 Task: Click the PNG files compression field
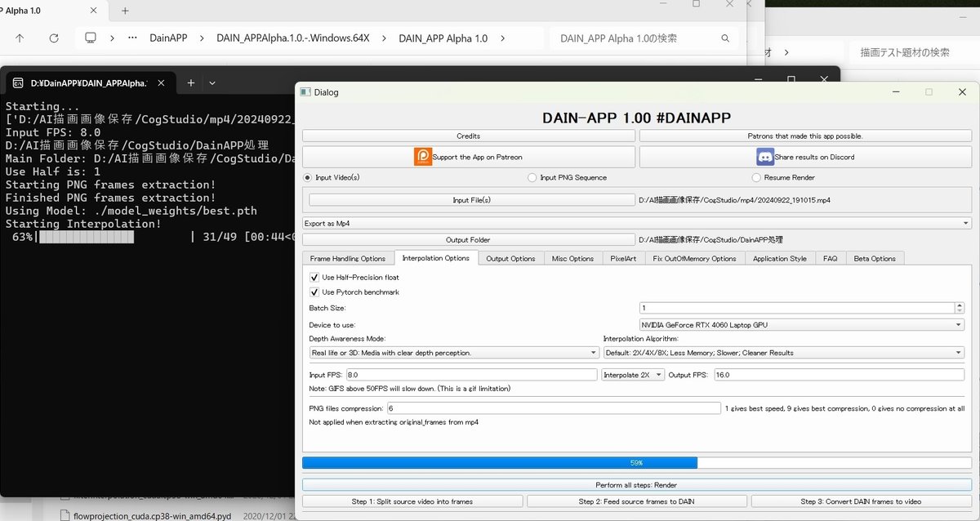[x=554, y=407]
